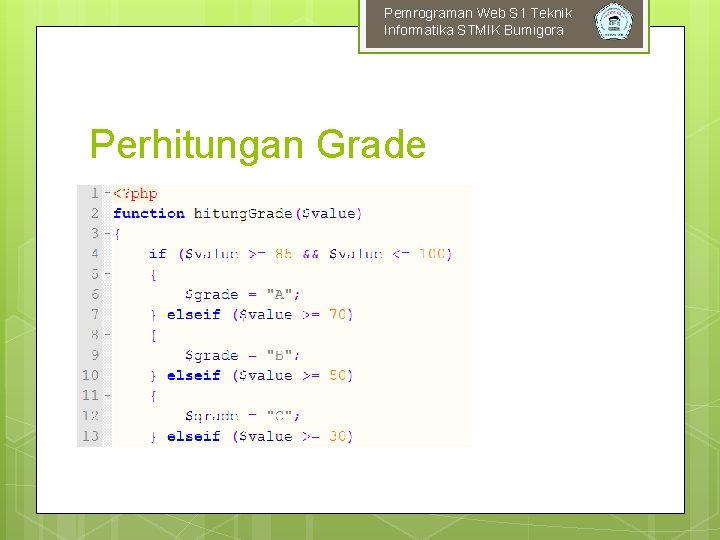Viewport: 720px width, 540px height.
Task: Click the number 30 in the condition
Action: [x=338, y=436]
